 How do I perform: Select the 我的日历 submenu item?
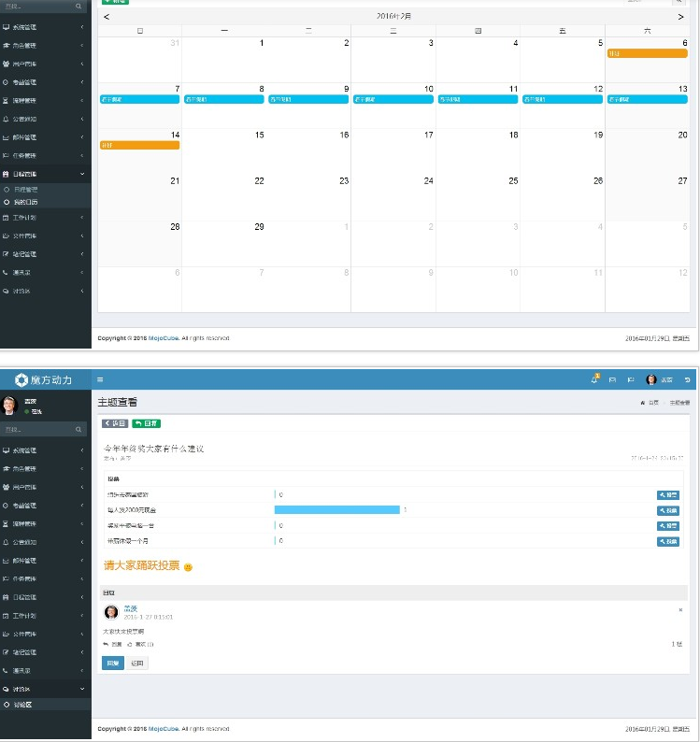[x=26, y=202]
